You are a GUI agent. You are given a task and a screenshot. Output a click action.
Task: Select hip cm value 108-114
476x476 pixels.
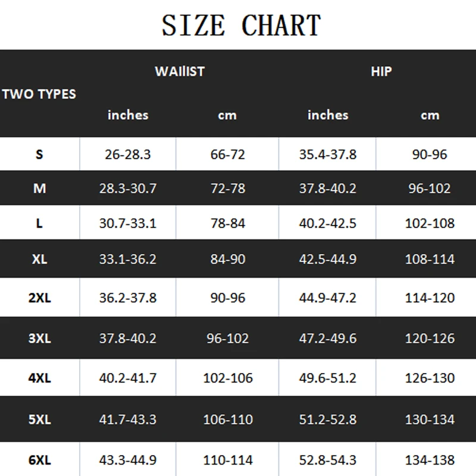(430, 259)
